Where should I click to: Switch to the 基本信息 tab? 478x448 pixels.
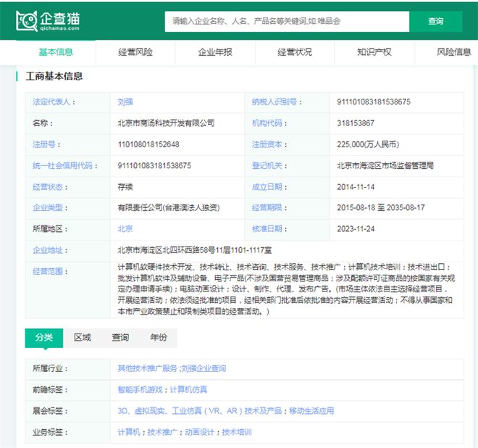click(x=56, y=52)
